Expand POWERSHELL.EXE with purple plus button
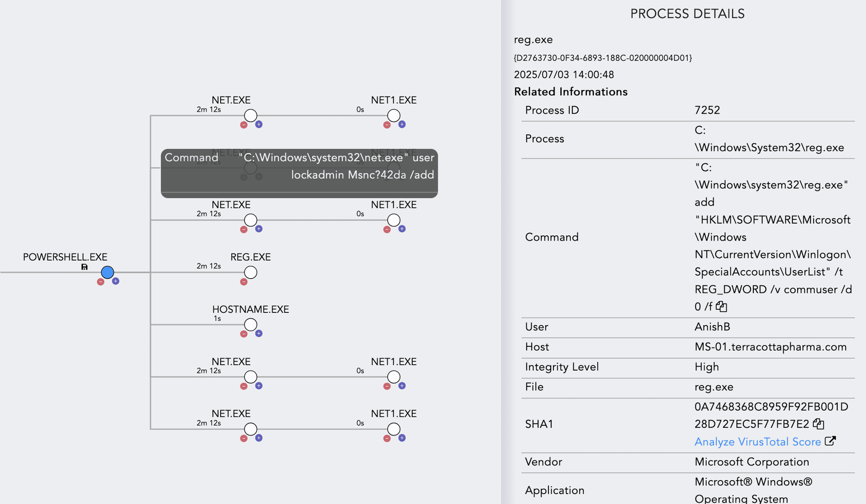Viewport: 866px width, 504px height. coord(116,281)
